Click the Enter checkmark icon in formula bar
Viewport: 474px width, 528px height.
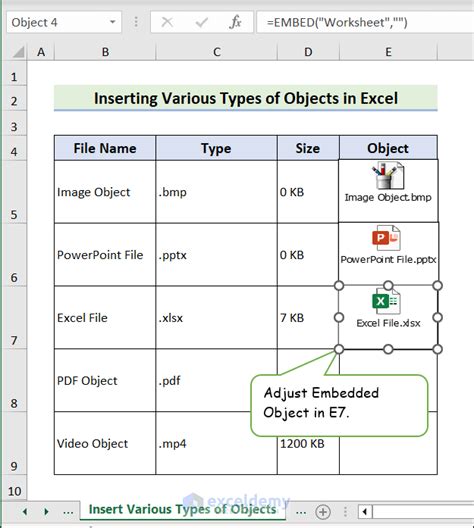(x=201, y=23)
